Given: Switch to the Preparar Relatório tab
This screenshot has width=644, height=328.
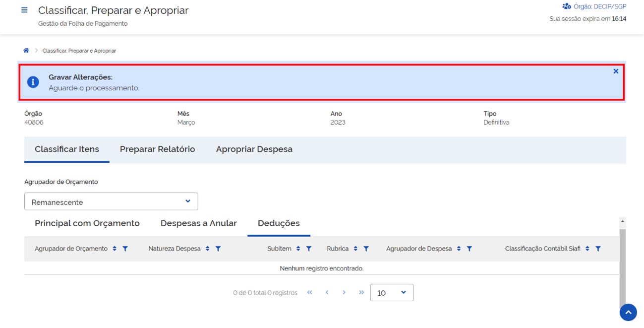Looking at the screenshot, I should (x=157, y=149).
